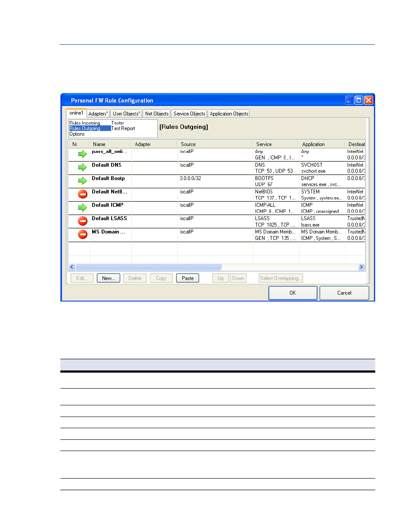Select the Default LSASS rule name
Viewport: 411px width, 532px height.
[x=109, y=218]
